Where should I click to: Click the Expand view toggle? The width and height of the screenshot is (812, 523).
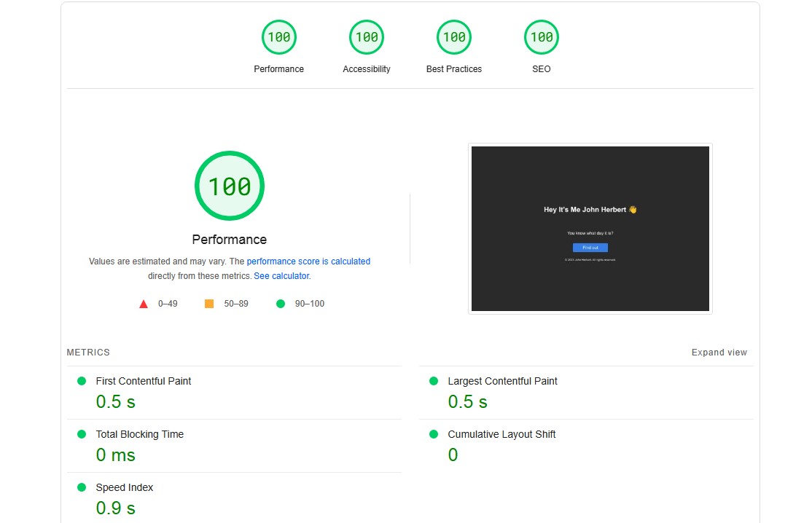719,353
